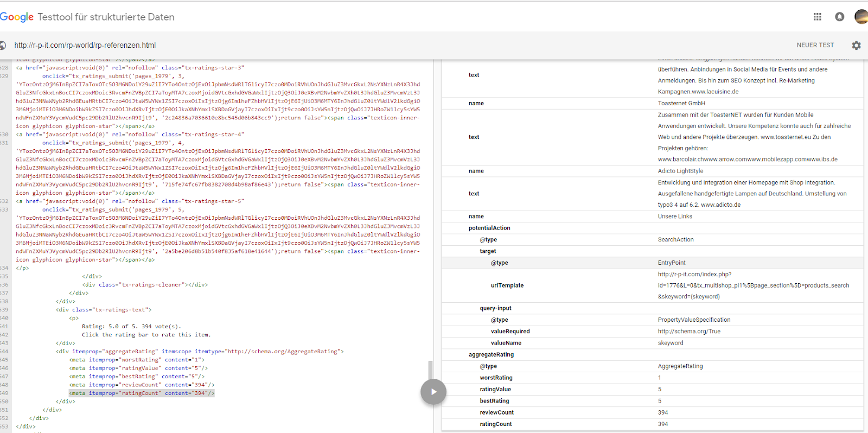
Task: Click the text paragraph beginning 'Entwicklung und Integration einer Homepage'
Action: 752,194
